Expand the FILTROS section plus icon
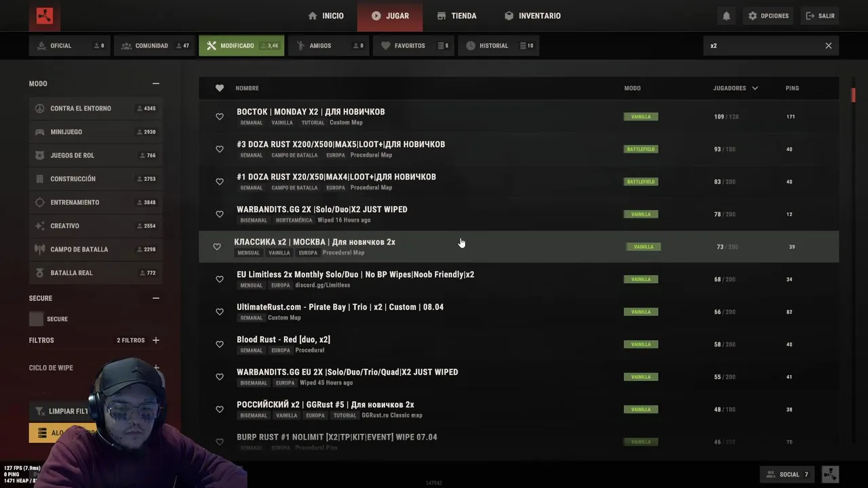Image resolution: width=868 pixels, height=488 pixels. [x=156, y=340]
